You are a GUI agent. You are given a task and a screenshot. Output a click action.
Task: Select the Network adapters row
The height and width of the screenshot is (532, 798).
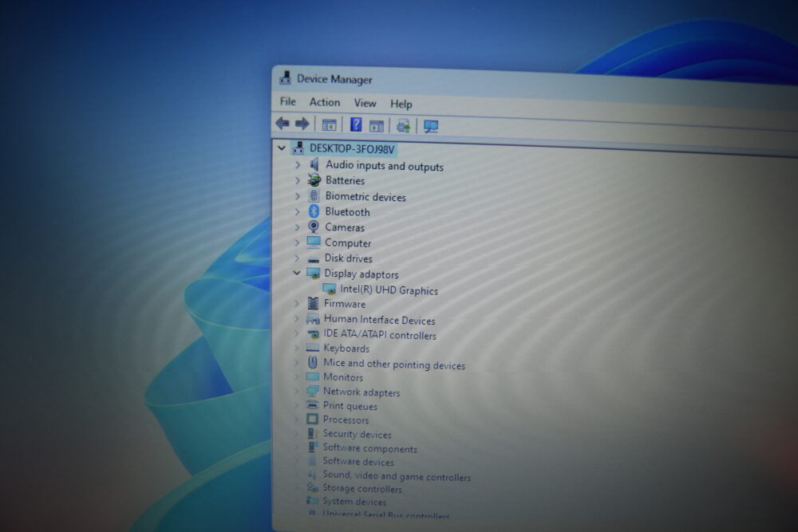click(361, 392)
